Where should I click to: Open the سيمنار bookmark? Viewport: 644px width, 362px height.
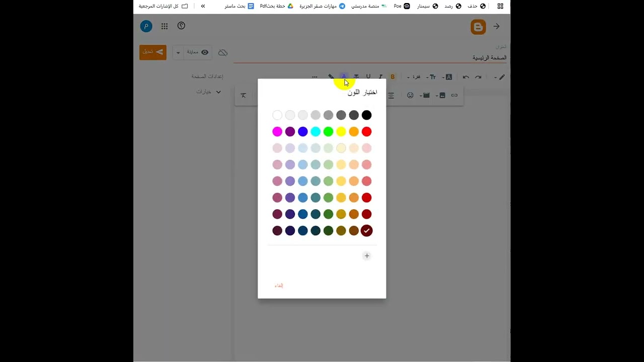[x=428, y=6]
